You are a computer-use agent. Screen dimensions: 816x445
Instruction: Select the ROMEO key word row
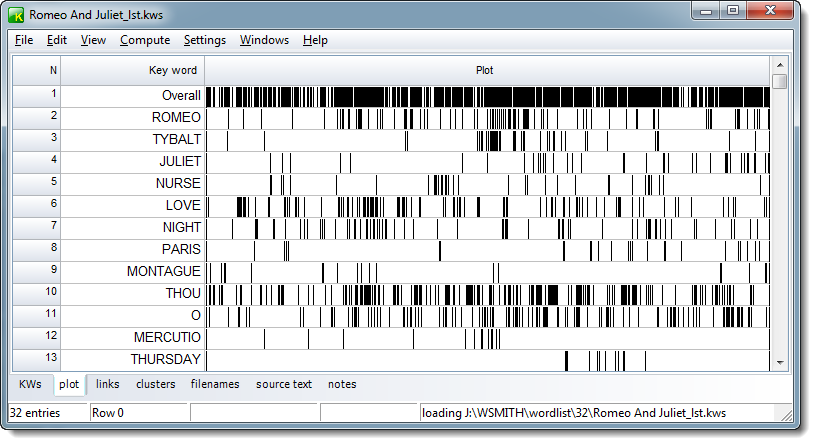[132, 117]
